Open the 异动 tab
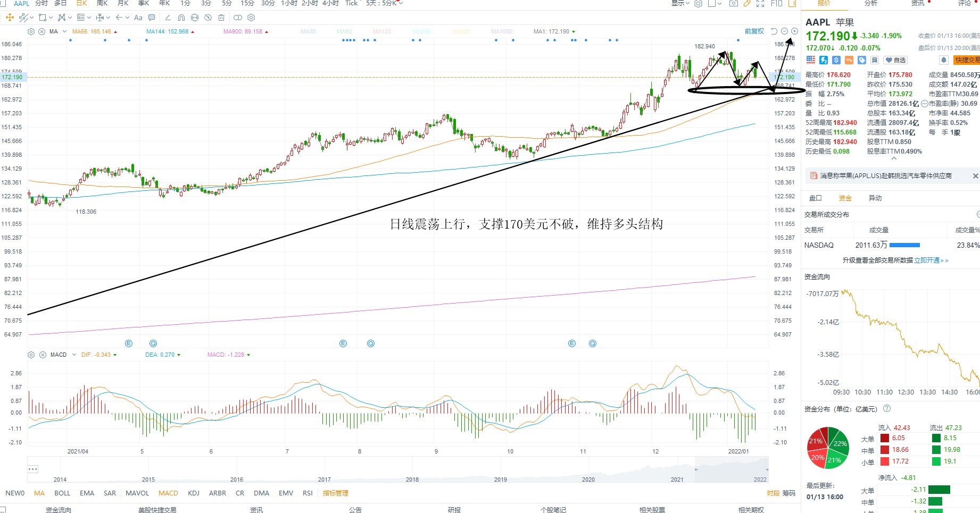The image size is (980, 513). pos(875,198)
